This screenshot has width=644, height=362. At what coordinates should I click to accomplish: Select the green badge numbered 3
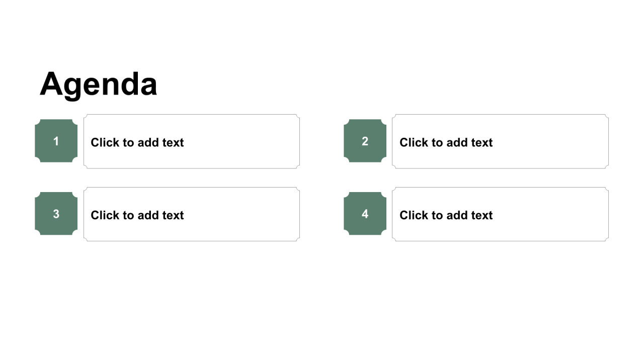click(56, 214)
